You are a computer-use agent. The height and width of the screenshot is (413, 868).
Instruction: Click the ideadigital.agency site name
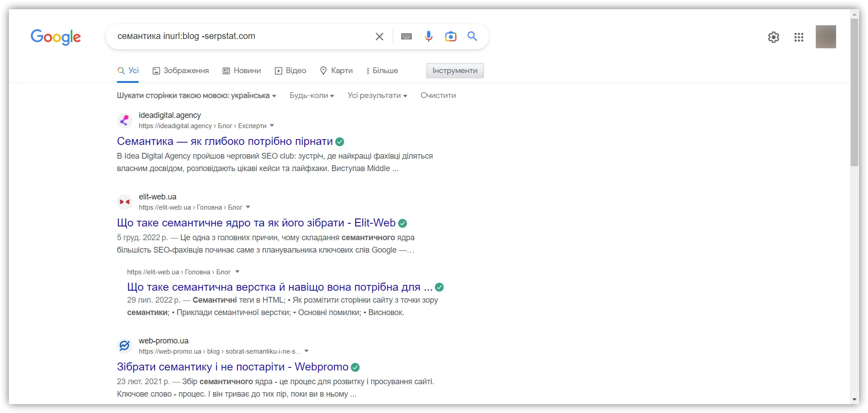pos(170,115)
